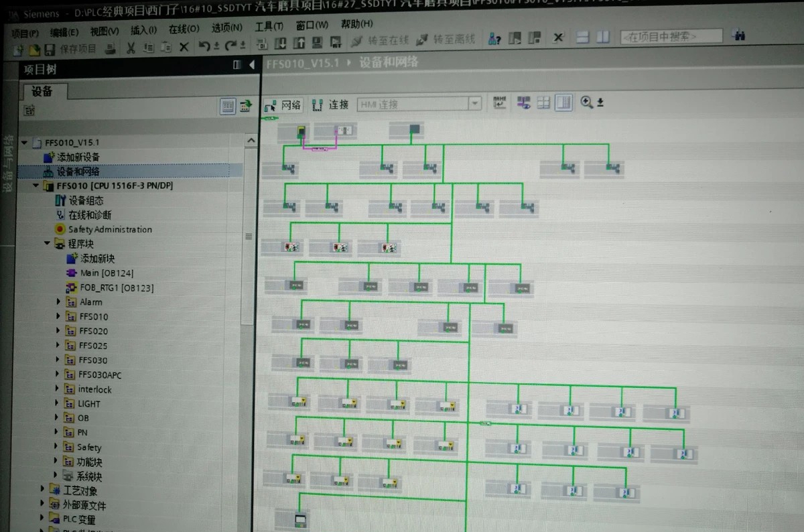The height and width of the screenshot is (532, 804).
Task: Open the 项目(P) menu
Action: [x=25, y=33]
